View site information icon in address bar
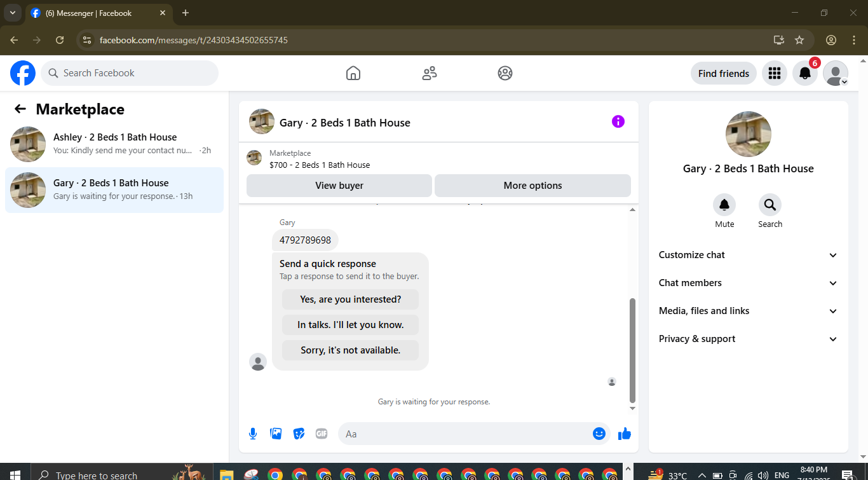The image size is (868, 480). [x=88, y=40]
